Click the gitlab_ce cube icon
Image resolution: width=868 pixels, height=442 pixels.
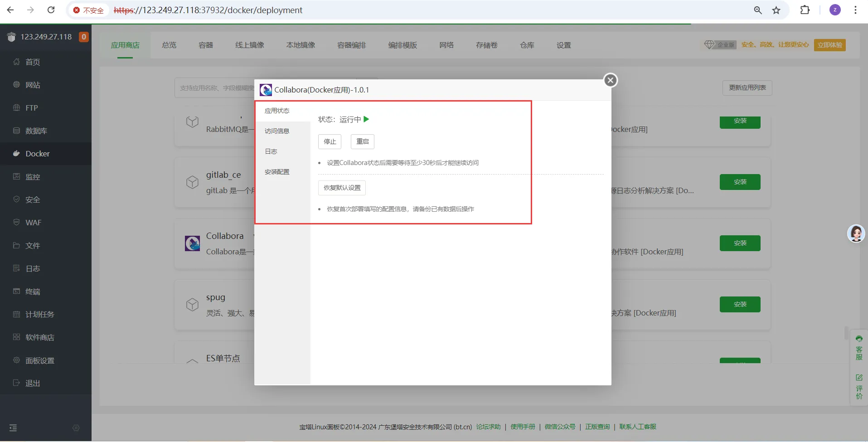[x=192, y=182]
